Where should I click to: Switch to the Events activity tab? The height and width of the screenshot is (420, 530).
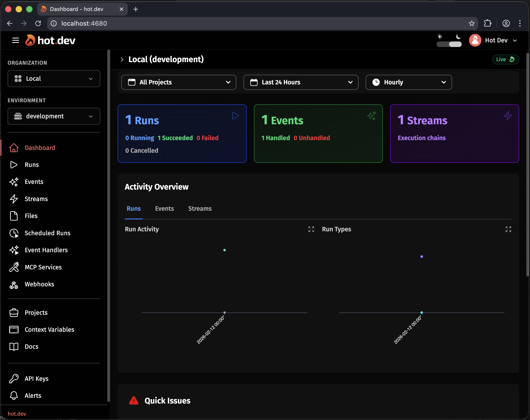point(164,209)
